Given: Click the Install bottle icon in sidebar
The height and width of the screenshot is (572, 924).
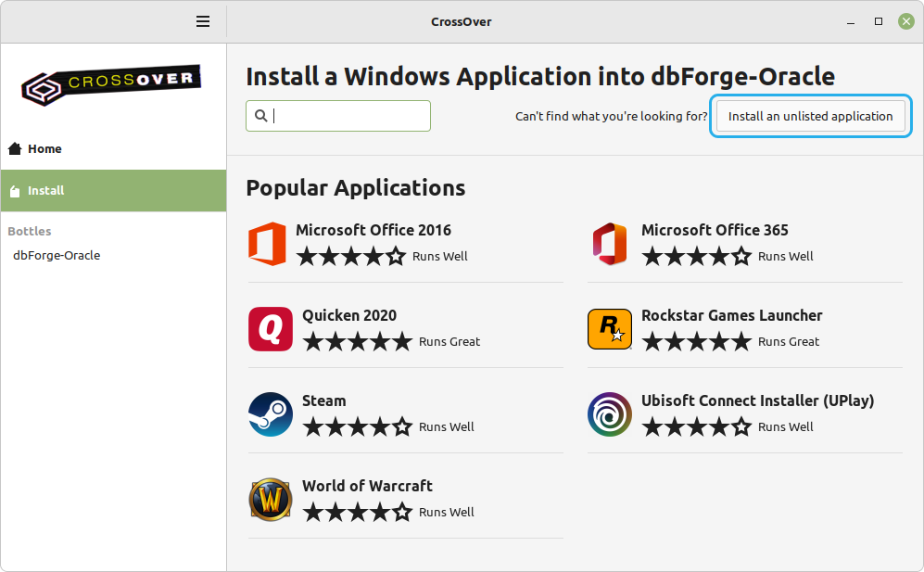Looking at the screenshot, I should (16, 191).
